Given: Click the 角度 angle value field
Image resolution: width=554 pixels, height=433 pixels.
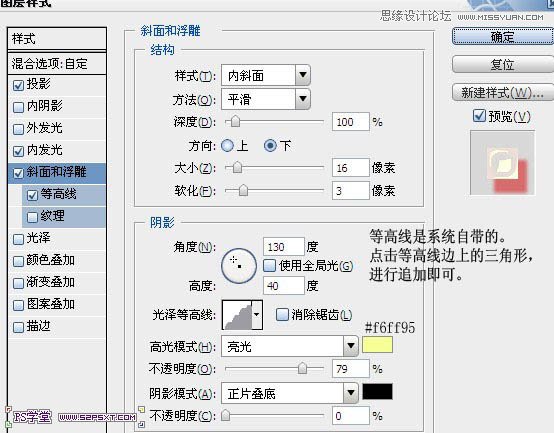Looking at the screenshot, I should 283,247.
